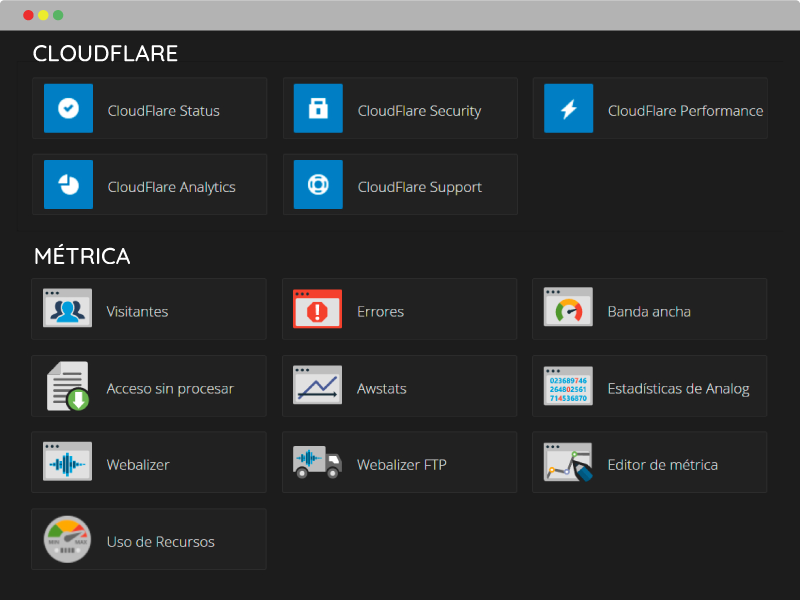The image size is (800, 600).
Task: Click the CloudFlare Support lifebuoy icon
Action: [x=318, y=184]
